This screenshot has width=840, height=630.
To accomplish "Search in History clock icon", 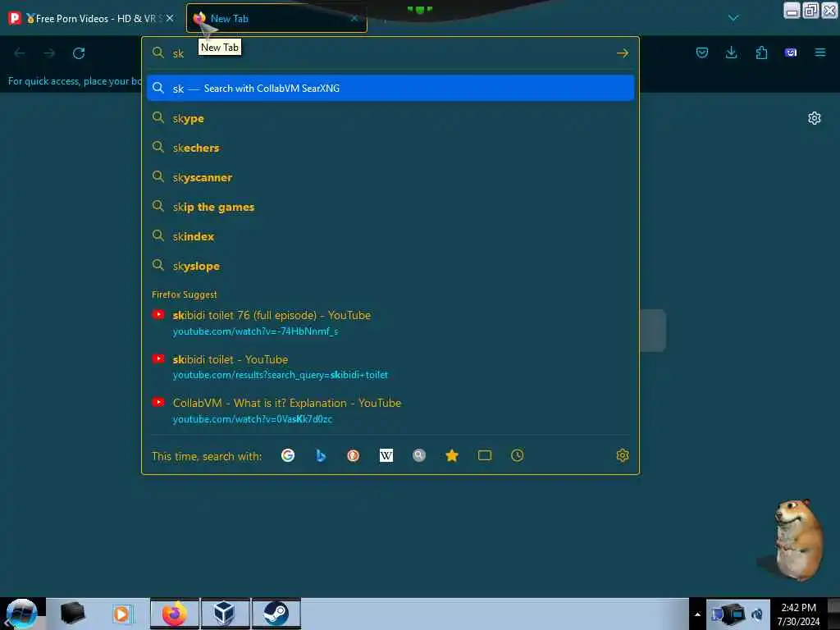I will 517,455.
